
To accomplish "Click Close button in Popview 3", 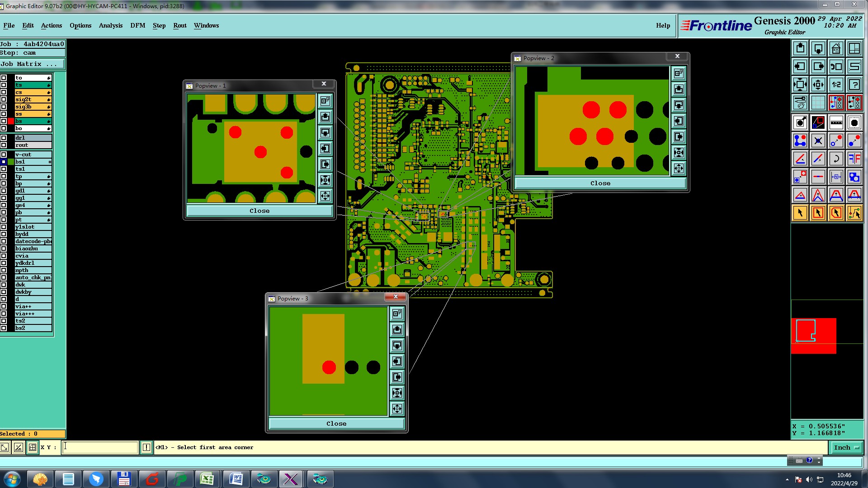I will [336, 423].
